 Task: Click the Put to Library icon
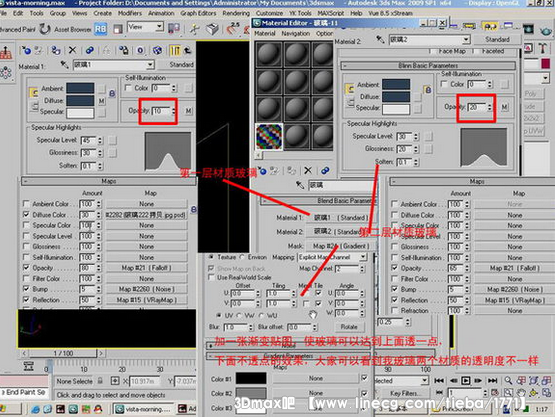(x=123, y=50)
